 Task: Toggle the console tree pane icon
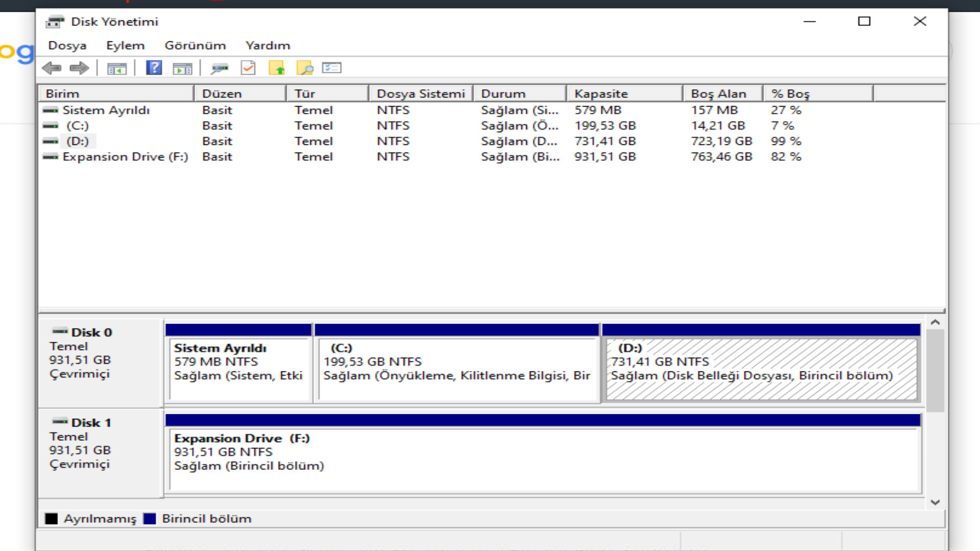(x=117, y=68)
